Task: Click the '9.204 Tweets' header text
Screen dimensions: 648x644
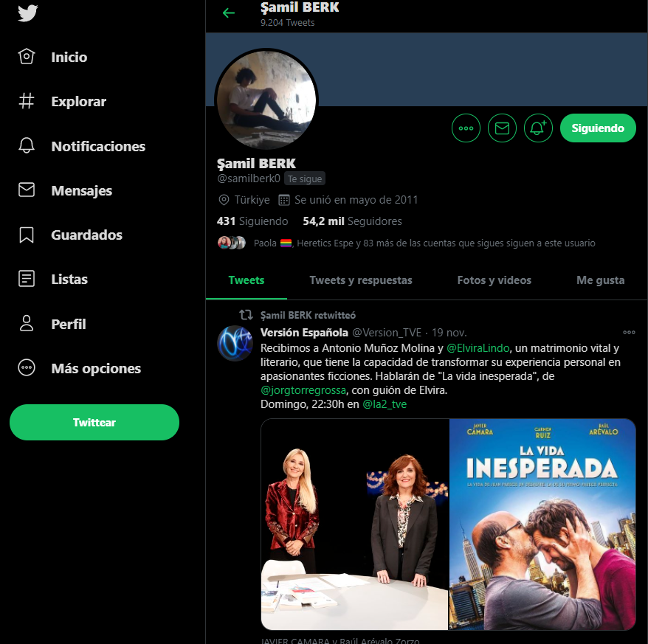Action: point(287,23)
